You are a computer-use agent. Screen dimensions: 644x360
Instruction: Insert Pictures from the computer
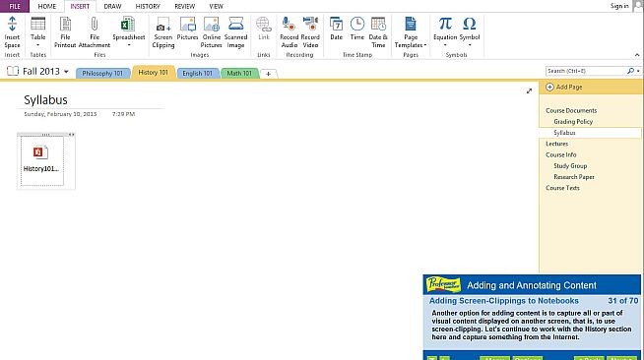click(187, 29)
